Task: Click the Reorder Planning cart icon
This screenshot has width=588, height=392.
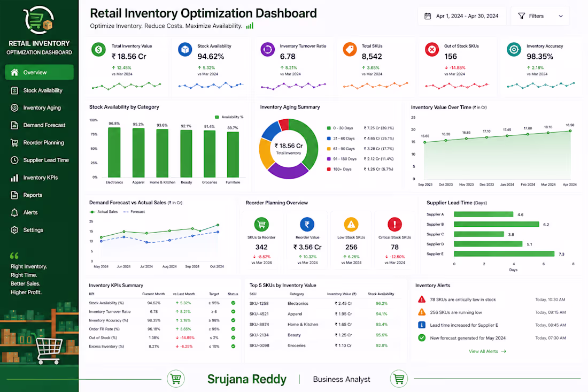Action: pyautogui.click(x=14, y=143)
